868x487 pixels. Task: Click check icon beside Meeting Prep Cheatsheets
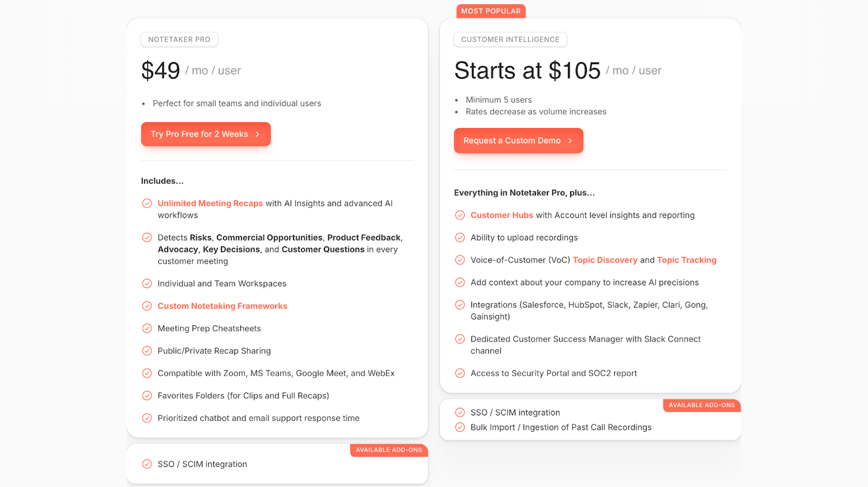coord(147,329)
